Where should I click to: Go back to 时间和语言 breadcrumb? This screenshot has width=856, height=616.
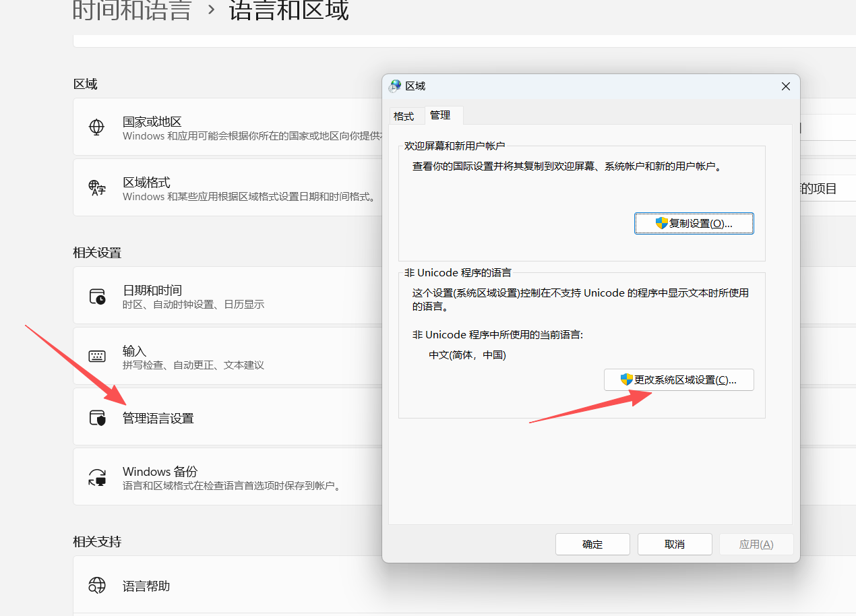point(132,10)
